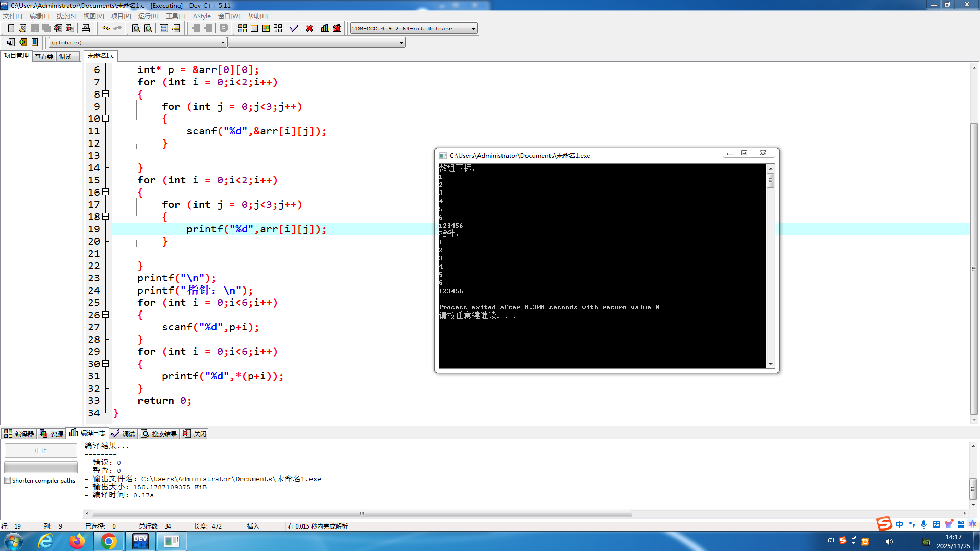
Task: Open Google Chrome from the taskbar
Action: 108,541
